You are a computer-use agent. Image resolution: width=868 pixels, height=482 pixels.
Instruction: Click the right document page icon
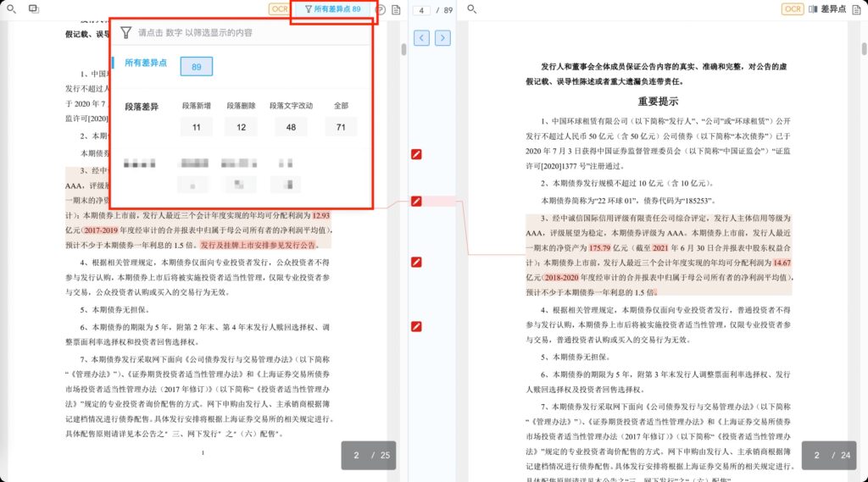pos(859,9)
